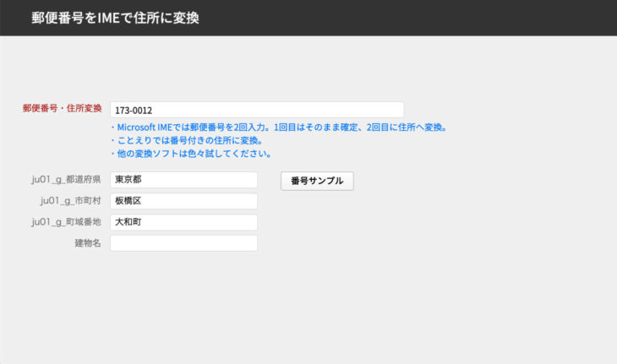Click the ju01_g_町域番地 label

[x=65, y=222]
